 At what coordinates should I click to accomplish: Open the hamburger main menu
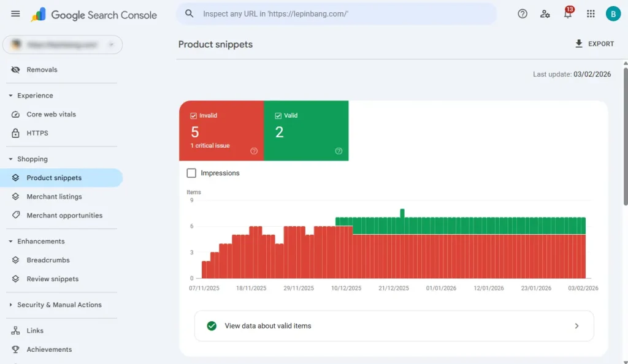tap(15, 14)
